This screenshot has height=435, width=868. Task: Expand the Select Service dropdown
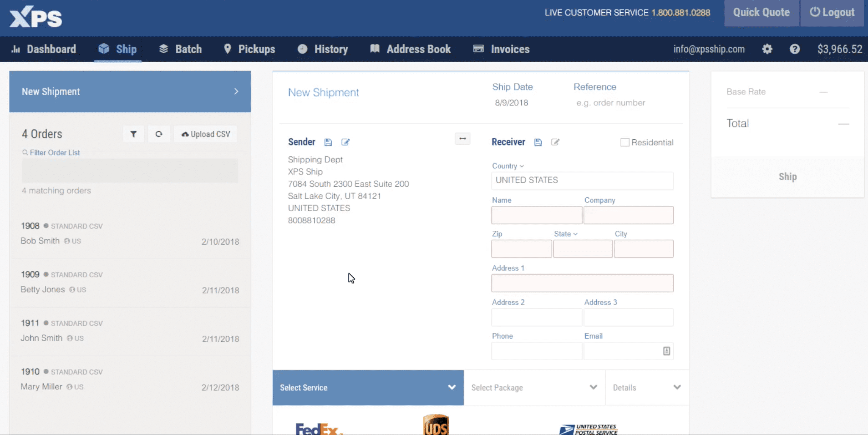tap(368, 387)
